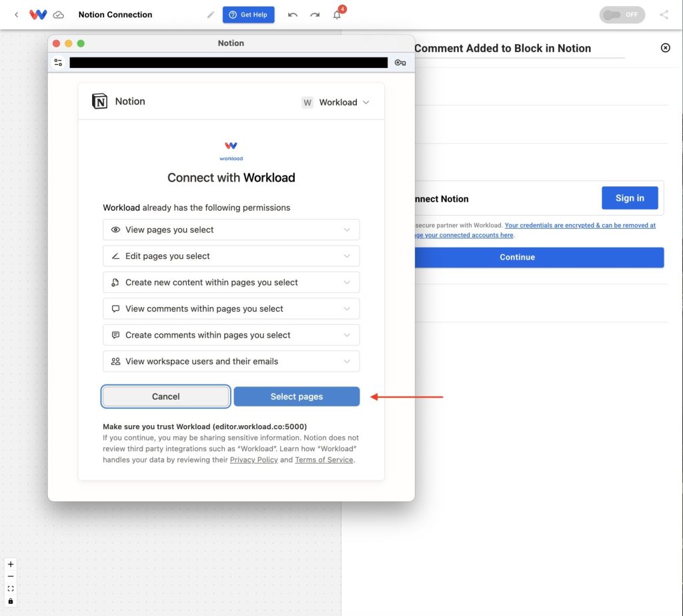Redo the last action
The image size is (683, 616).
[x=315, y=15]
